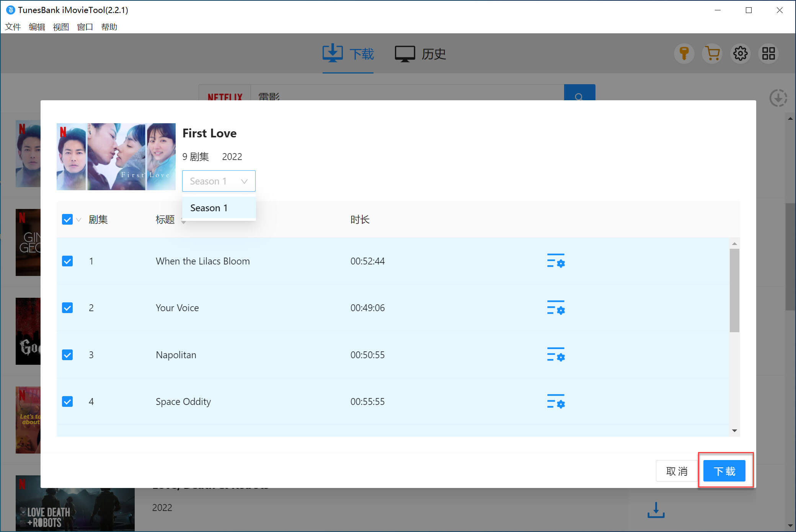Toggle checkbox for episode 1
796x532 pixels.
tap(68, 260)
